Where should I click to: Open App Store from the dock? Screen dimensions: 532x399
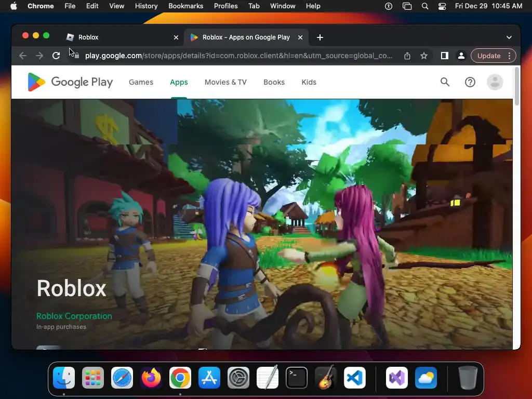click(209, 378)
